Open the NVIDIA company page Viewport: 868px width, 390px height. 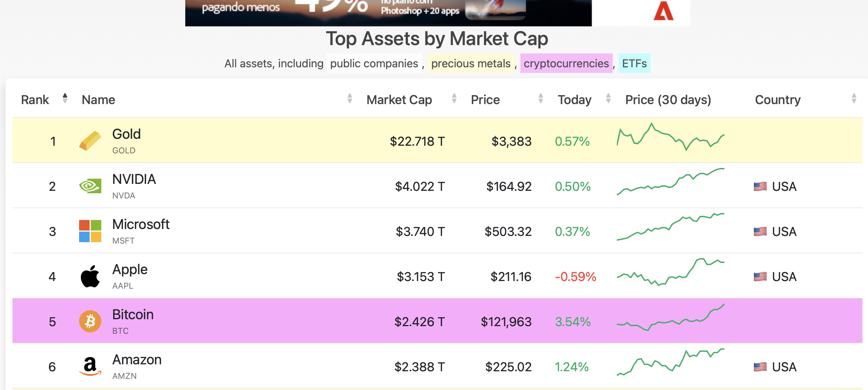(x=134, y=179)
